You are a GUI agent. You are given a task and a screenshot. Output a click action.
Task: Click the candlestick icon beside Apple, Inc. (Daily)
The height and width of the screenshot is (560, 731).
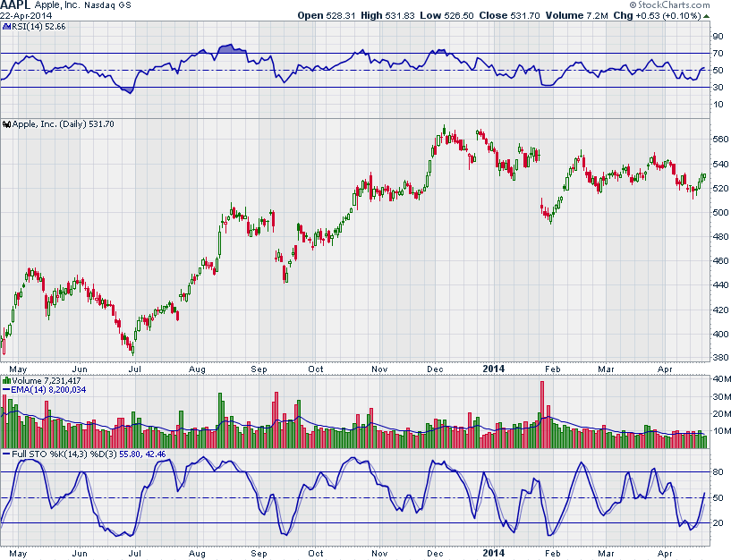tap(6, 124)
